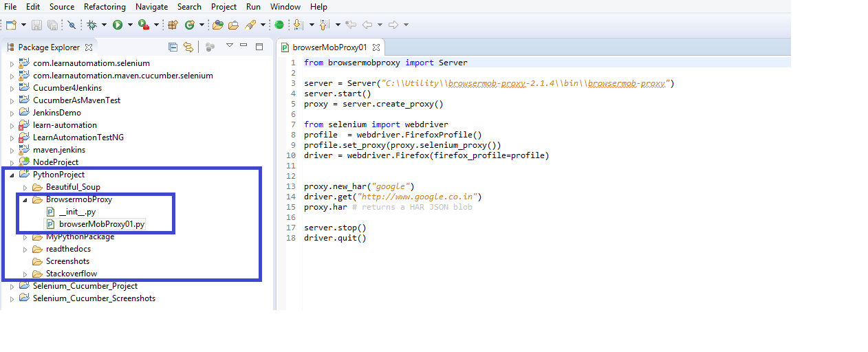The height and width of the screenshot is (352, 868).
Task: Open the Run configurations dropdown arrow
Action: [x=130, y=25]
